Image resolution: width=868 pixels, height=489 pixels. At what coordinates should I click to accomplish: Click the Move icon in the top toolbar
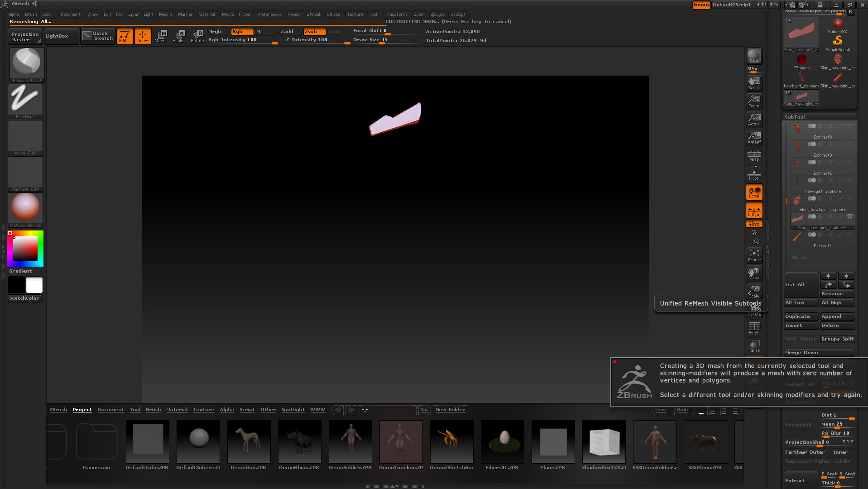(160, 36)
